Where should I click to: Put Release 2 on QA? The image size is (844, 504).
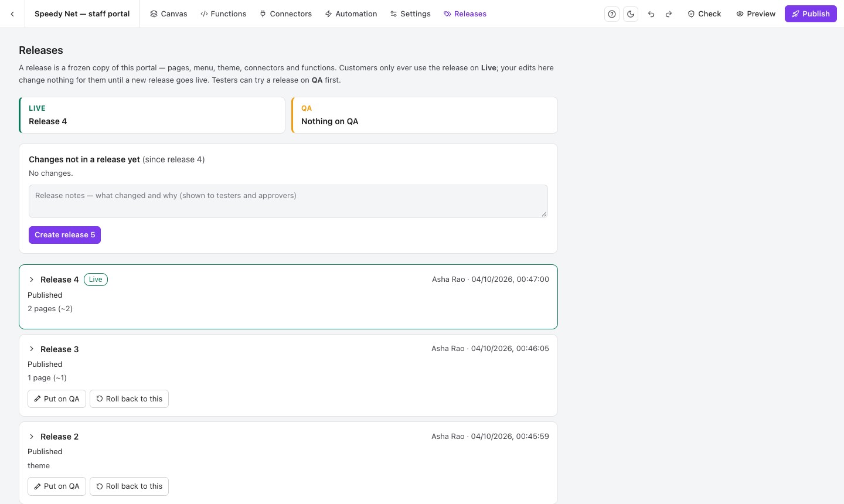[x=57, y=486]
